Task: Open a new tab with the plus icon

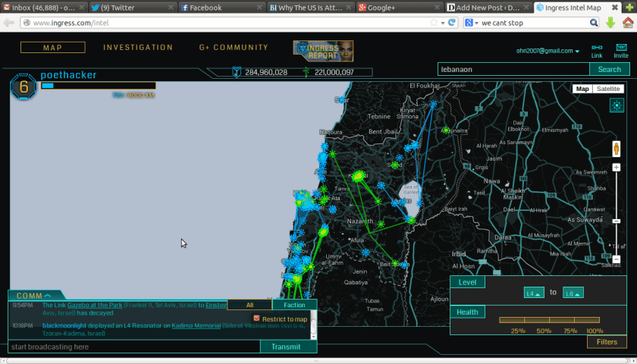Action: tap(629, 8)
